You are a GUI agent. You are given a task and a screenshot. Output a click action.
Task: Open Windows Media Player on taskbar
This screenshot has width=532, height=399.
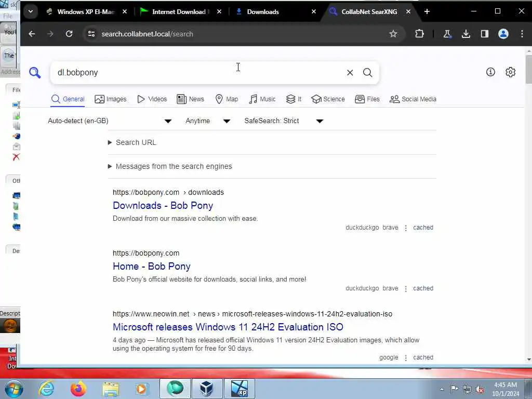142,389
